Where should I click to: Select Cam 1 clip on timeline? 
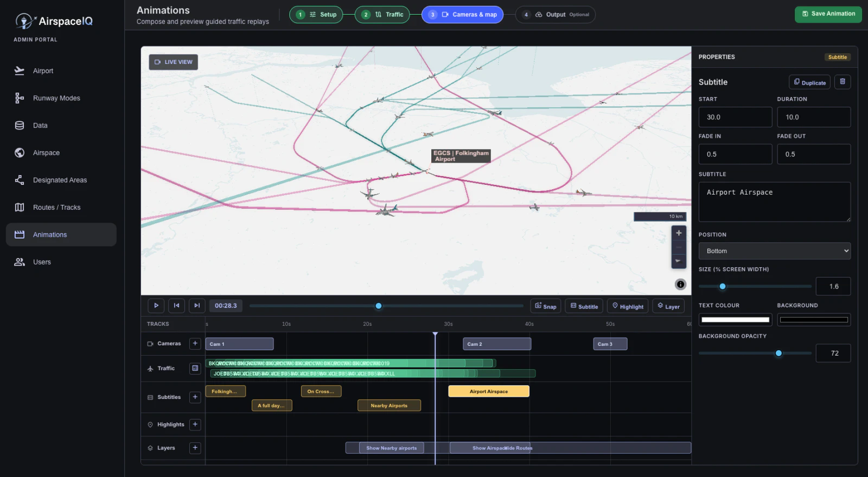click(x=239, y=344)
